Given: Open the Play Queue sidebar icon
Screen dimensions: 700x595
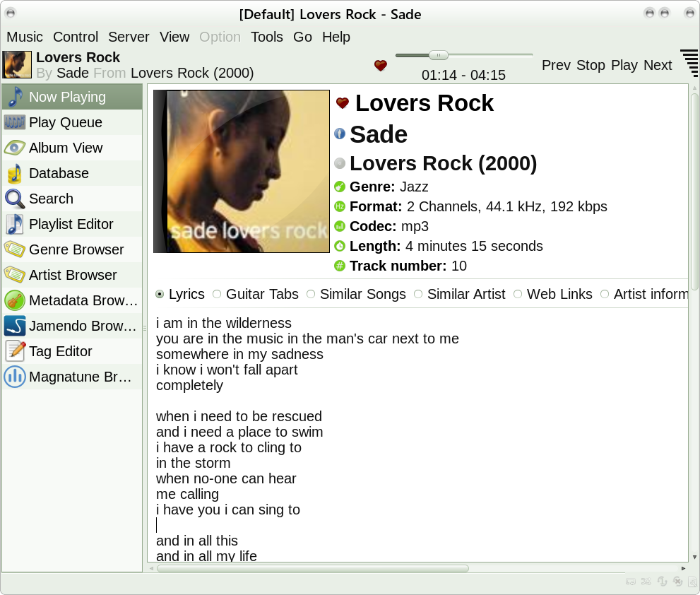Looking at the screenshot, I should tap(15, 122).
